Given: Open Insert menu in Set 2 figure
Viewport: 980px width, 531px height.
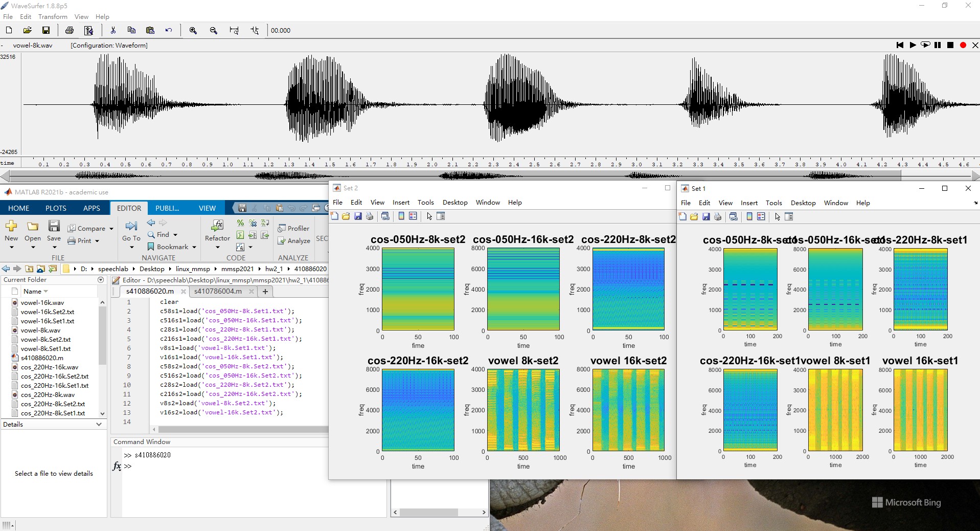Looking at the screenshot, I should point(401,202).
